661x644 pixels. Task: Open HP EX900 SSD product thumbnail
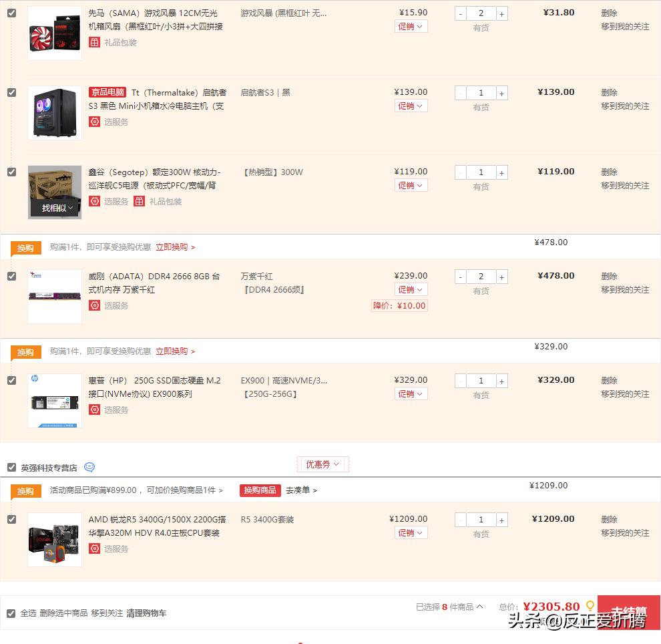(55, 401)
